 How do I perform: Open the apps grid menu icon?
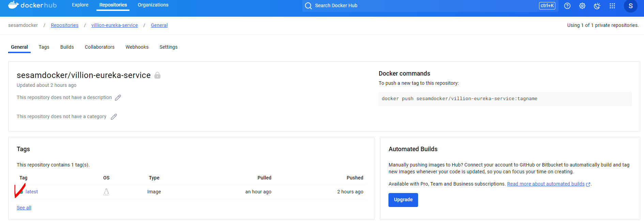coord(612,6)
